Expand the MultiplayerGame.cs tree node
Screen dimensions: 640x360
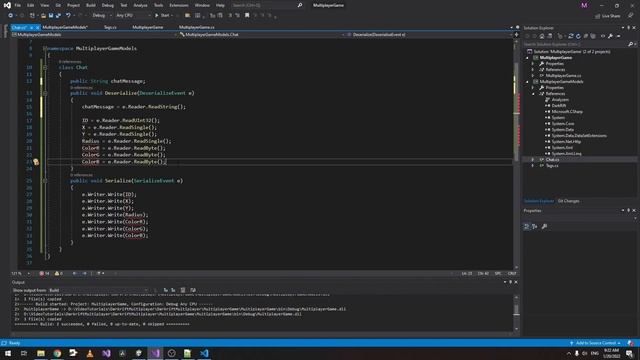pyautogui.click(x=533, y=76)
